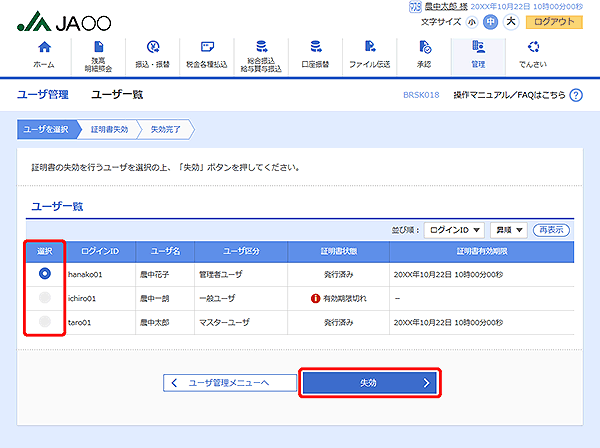Open 残高明細照会 balance inquiry icon

tap(98, 53)
